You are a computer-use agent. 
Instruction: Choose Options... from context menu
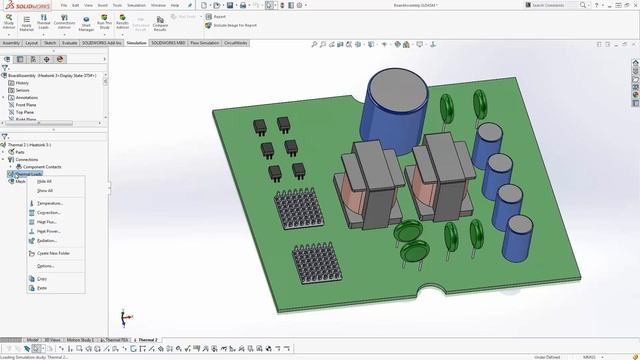click(45, 266)
